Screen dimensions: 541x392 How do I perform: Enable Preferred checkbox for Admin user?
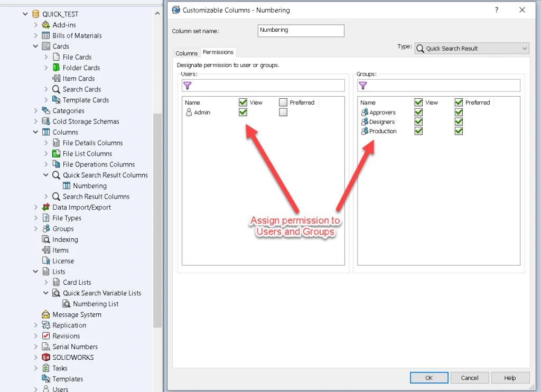pos(283,112)
